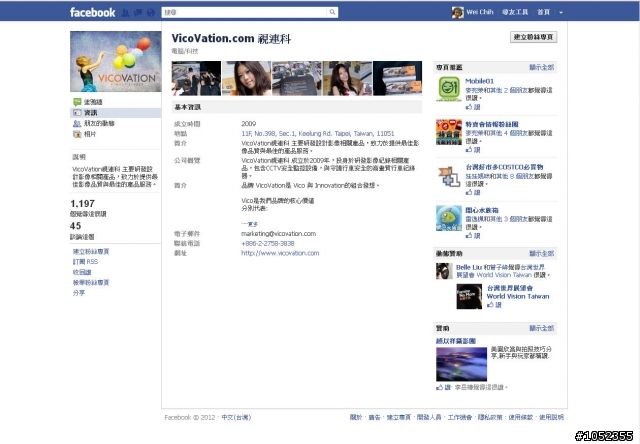This screenshot has width=640, height=444.
Task: Show all in the bottom sponsored section
Action: [542, 328]
